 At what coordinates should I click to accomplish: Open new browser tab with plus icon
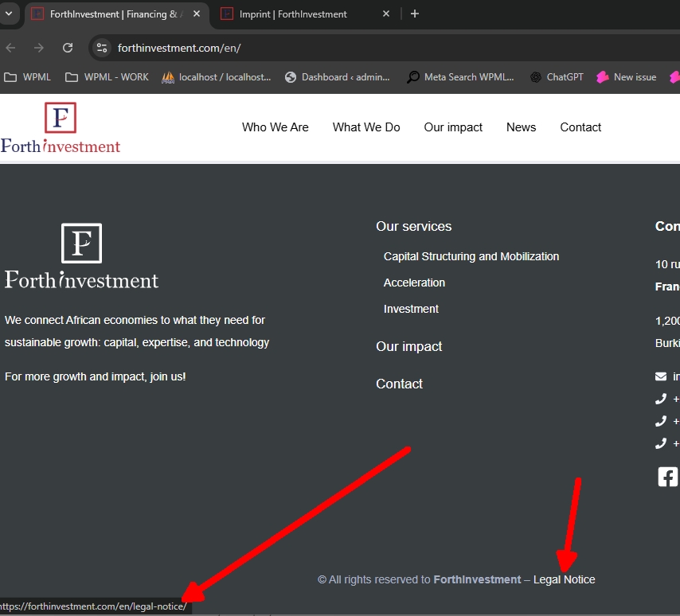(x=414, y=14)
